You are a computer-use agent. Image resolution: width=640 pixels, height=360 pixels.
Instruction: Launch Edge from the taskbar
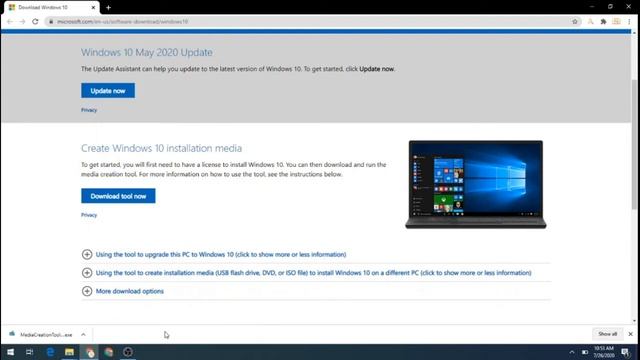[50, 352]
